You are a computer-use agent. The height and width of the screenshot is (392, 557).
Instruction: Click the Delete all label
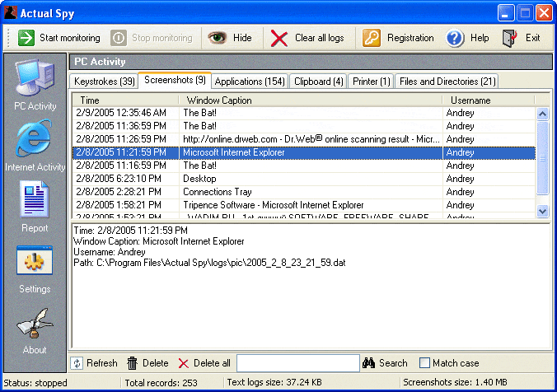click(212, 363)
